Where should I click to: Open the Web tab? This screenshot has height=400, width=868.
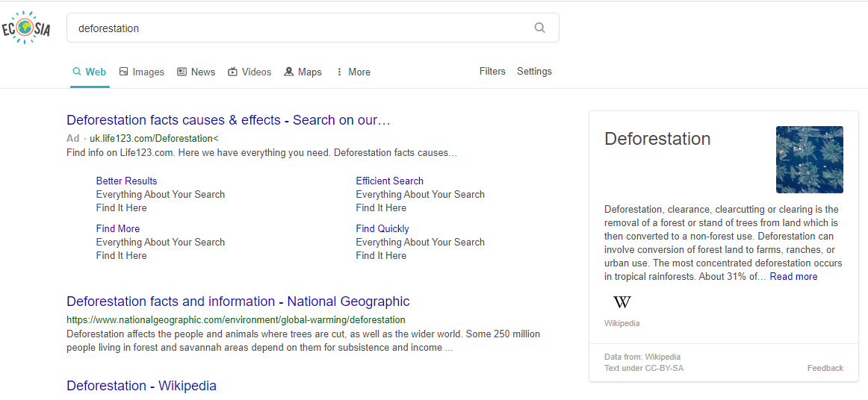coord(90,72)
